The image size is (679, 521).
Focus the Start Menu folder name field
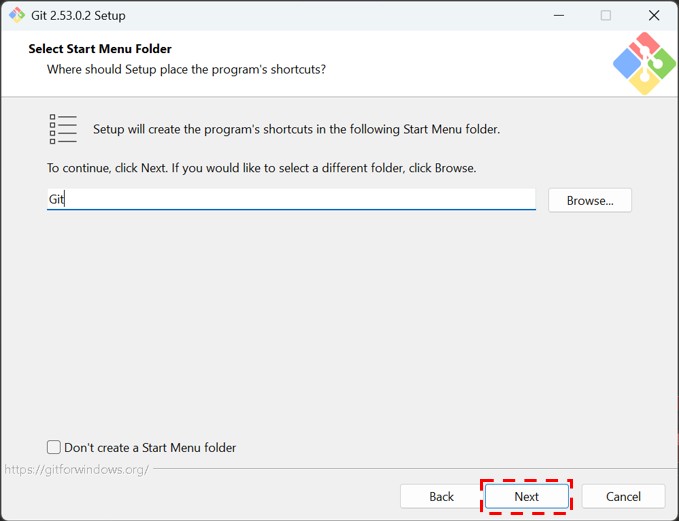(x=290, y=200)
